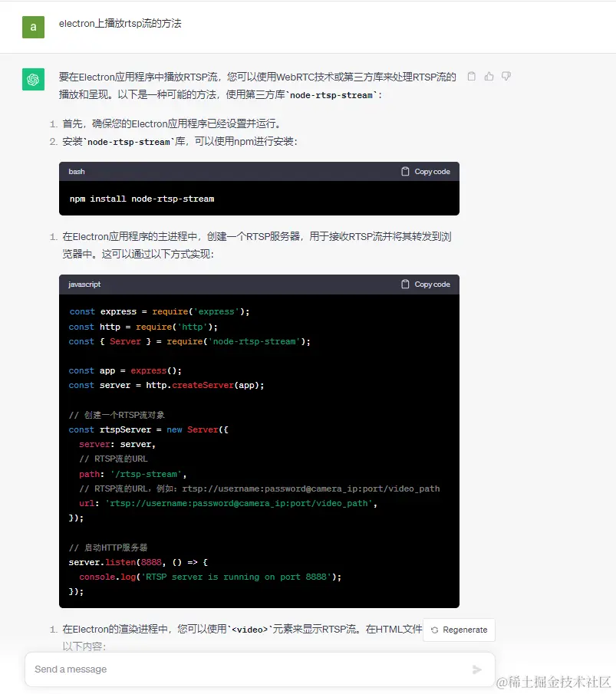The image size is (616, 694).
Task: Give thumbs up to the ChatGPT answer
Action: pos(489,77)
